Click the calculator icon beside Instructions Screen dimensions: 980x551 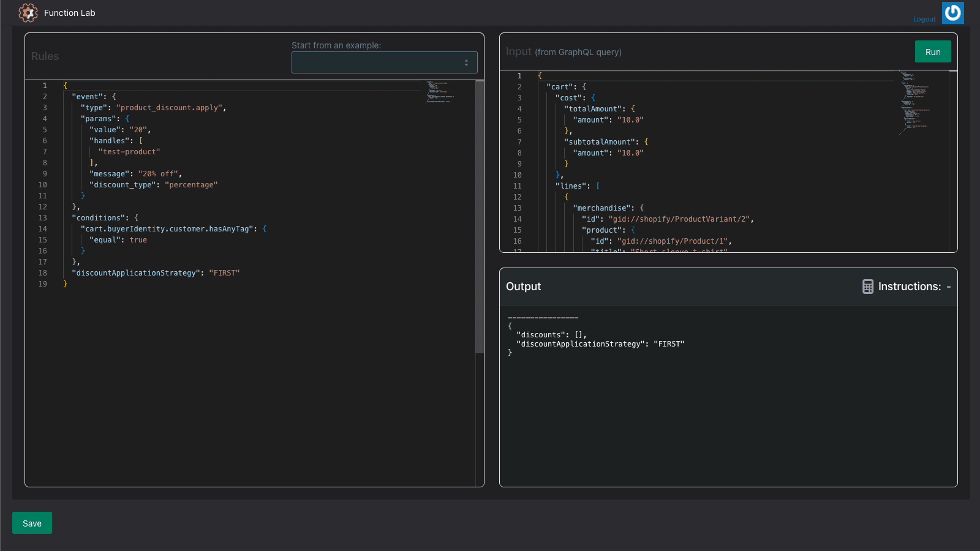(x=867, y=287)
